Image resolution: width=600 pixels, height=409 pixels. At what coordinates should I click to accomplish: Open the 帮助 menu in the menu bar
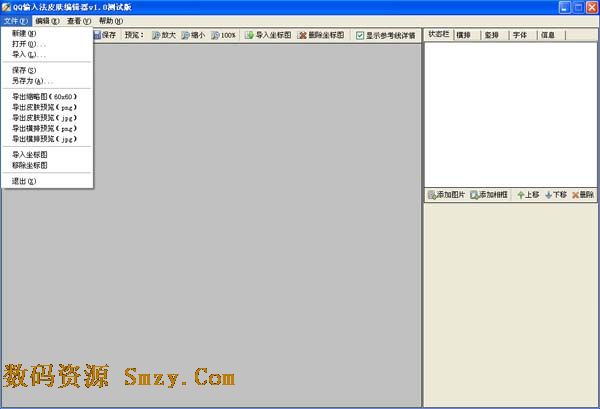click(x=111, y=20)
